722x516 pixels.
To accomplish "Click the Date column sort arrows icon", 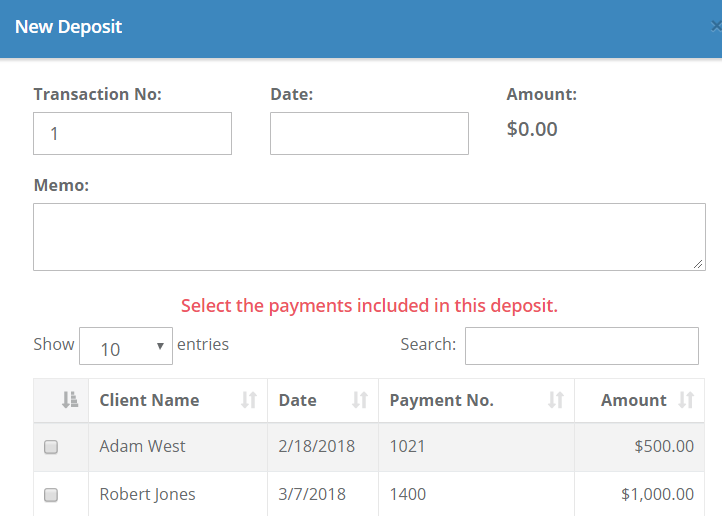I will click(x=360, y=400).
